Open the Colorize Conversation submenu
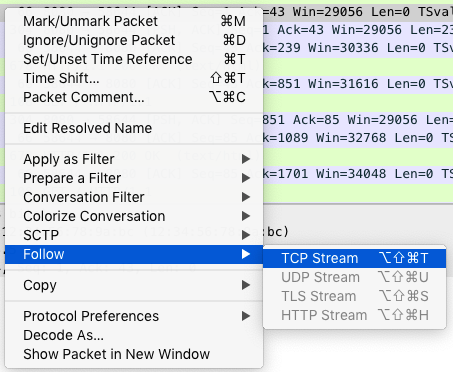 point(134,216)
